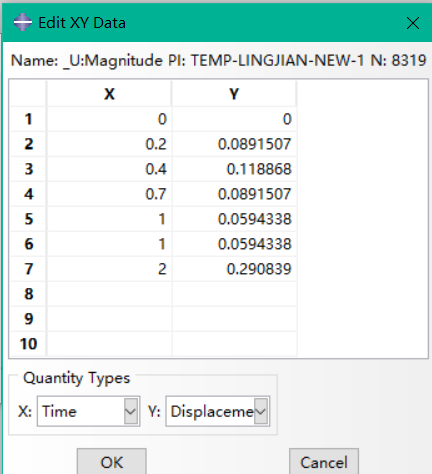
Task: Click the Cancel button
Action: pos(324,462)
